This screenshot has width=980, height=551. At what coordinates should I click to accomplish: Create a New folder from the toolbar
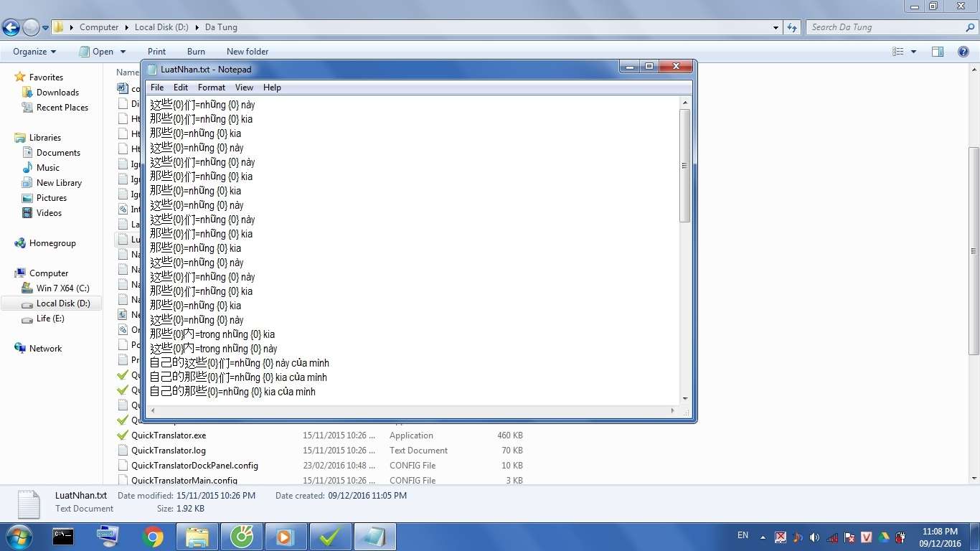[248, 52]
